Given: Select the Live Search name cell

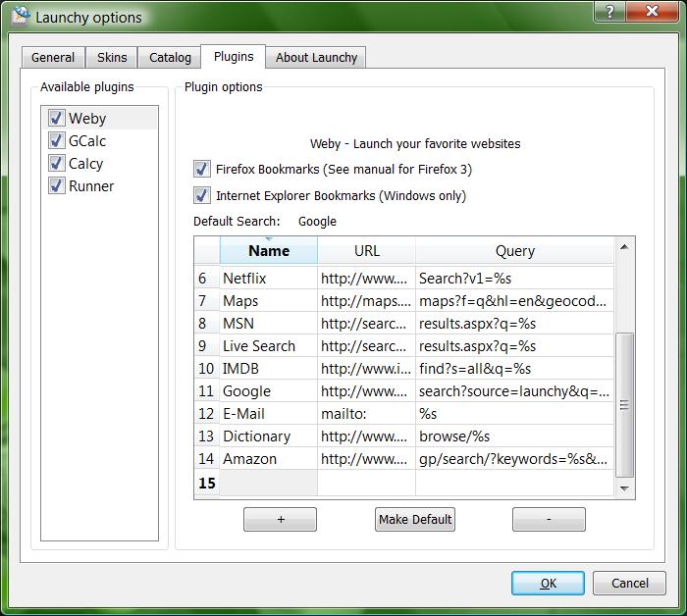Looking at the screenshot, I should (269, 346).
